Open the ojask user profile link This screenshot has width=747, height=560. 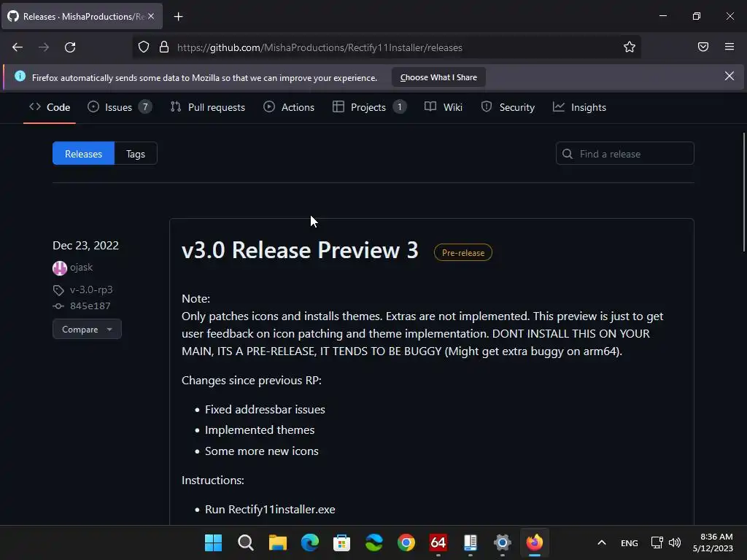pos(82,267)
